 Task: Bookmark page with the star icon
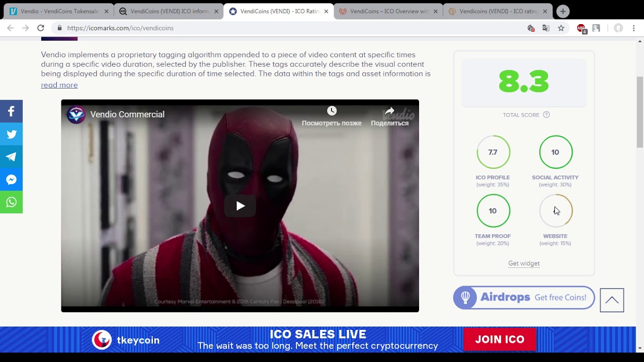click(561, 28)
